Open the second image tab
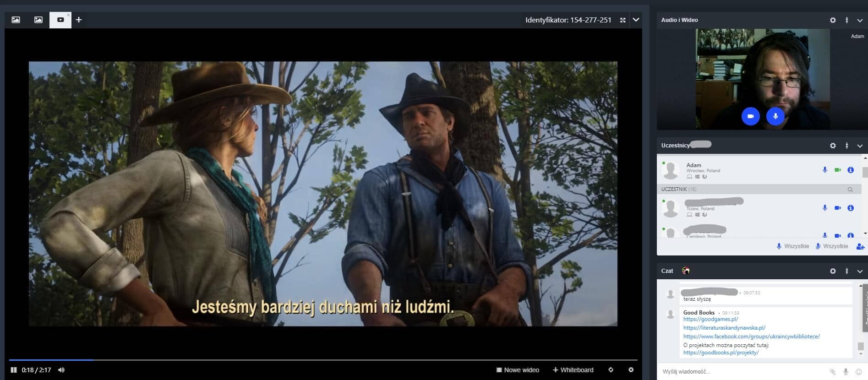This screenshot has width=868, height=380. pos(38,20)
